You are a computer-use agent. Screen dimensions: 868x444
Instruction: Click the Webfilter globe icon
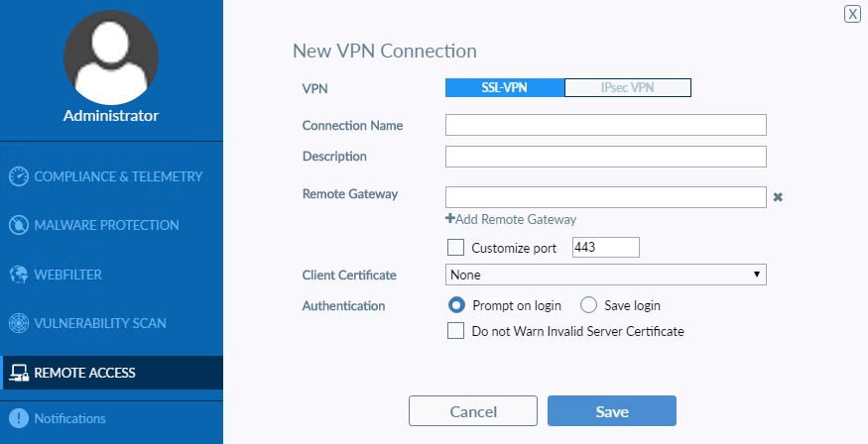tap(18, 275)
